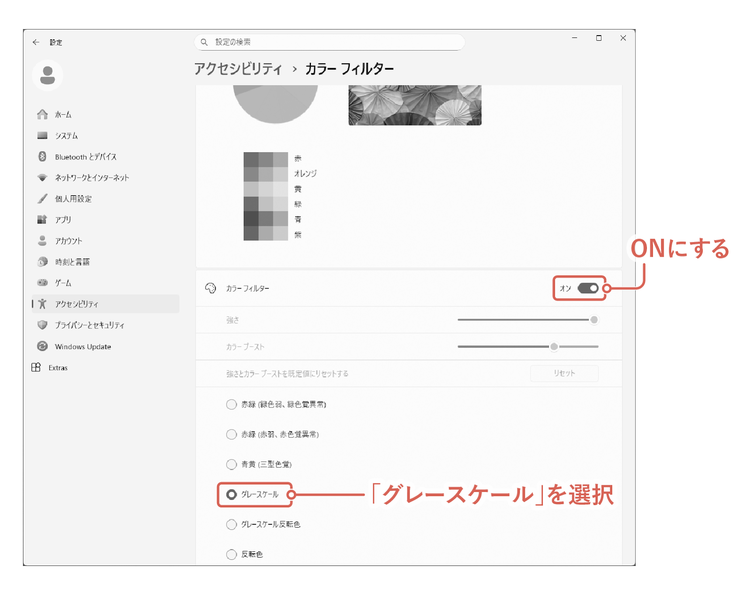Click the back arrow icon
This screenshot has width=750, height=595.
pos(36,42)
